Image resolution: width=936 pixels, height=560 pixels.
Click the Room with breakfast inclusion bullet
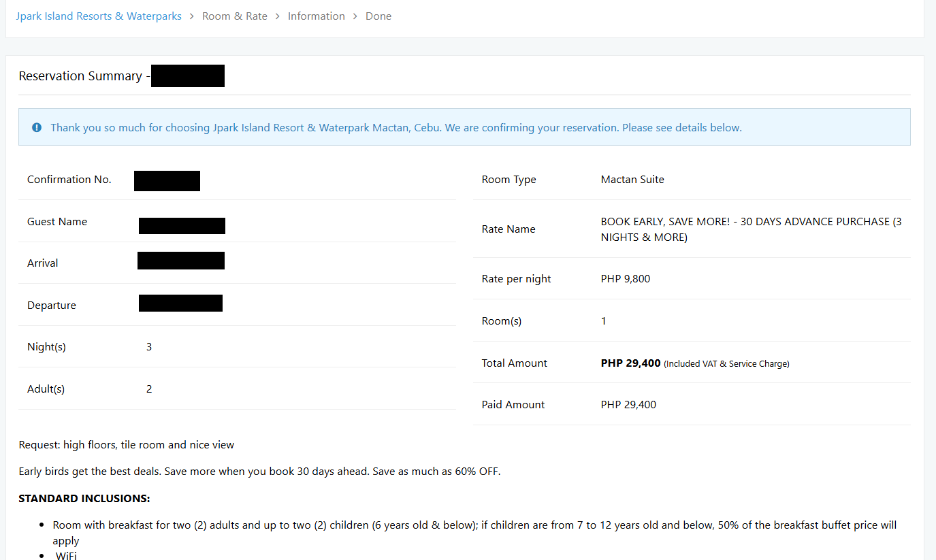tap(474, 533)
